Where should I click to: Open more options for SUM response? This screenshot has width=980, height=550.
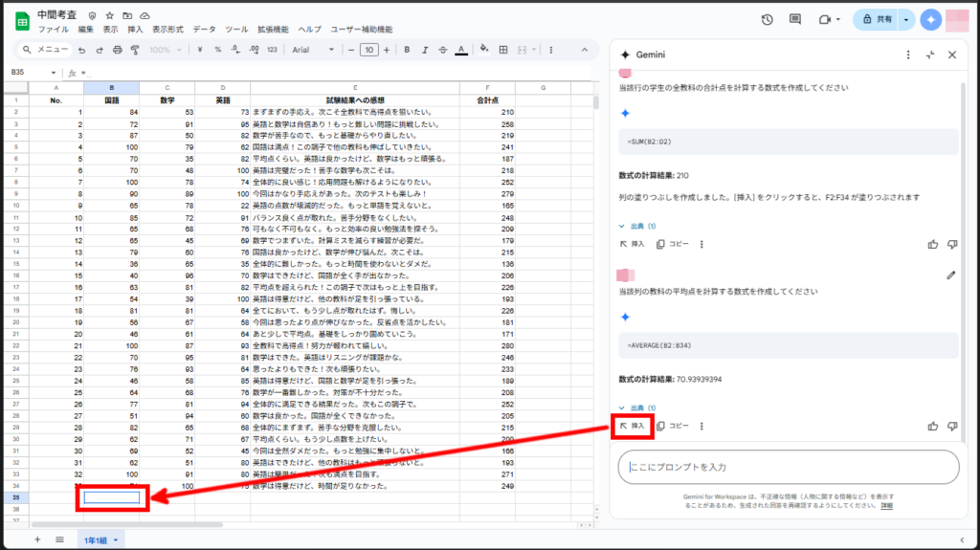[x=702, y=244]
